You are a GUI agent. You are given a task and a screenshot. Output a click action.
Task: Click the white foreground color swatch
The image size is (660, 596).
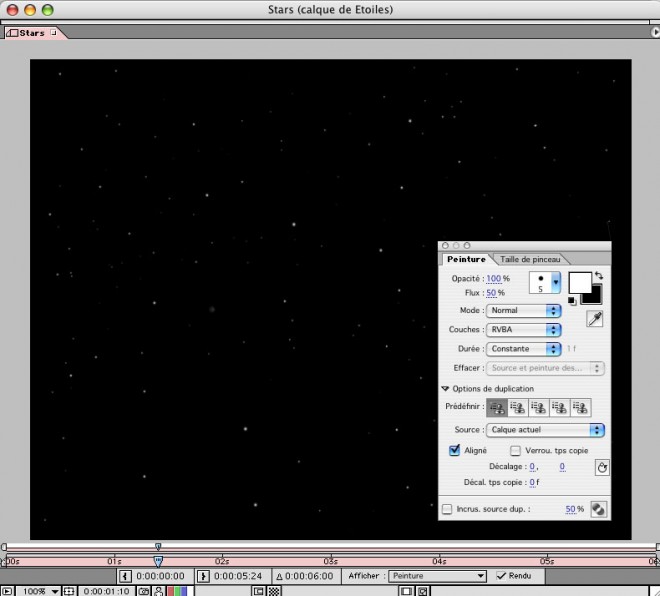click(x=579, y=283)
